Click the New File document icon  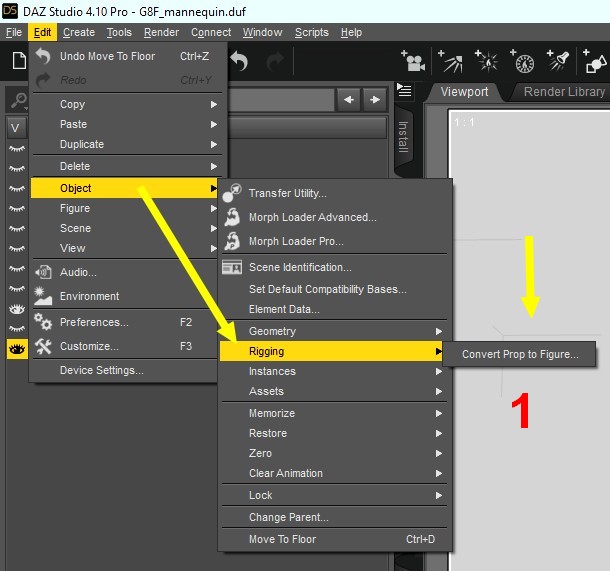tap(19, 61)
